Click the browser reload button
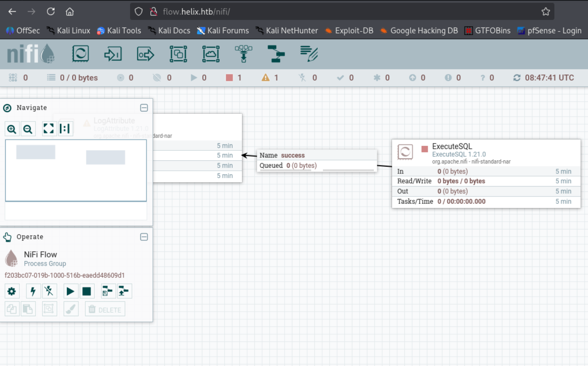The image size is (588, 366). coord(51,12)
